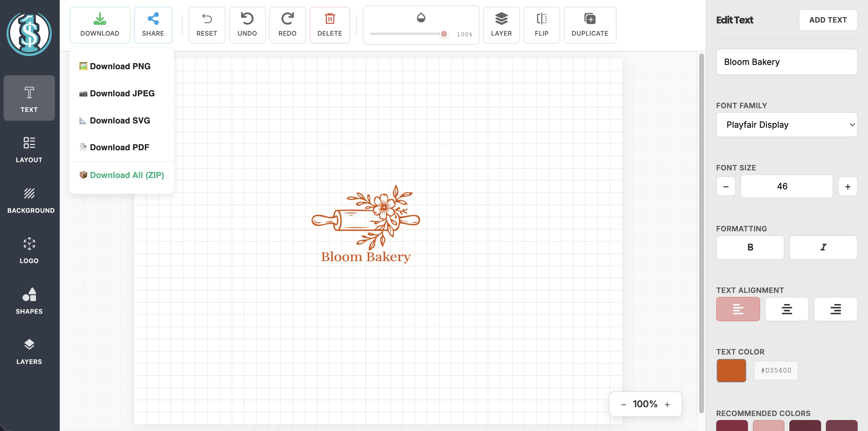The image size is (868, 431).
Task: Click the orange text color swatch
Action: click(x=731, y=370)
